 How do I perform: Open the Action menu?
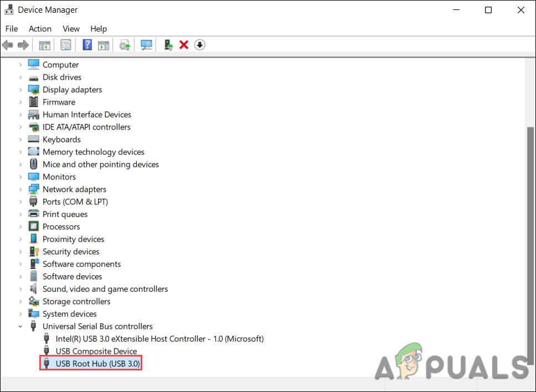click(40, 29)
